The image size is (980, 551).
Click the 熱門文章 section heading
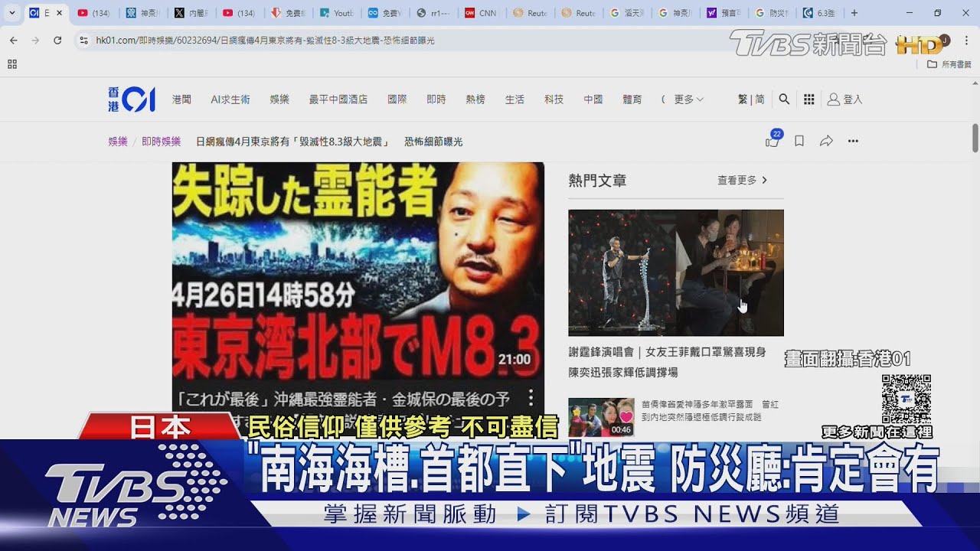tap(597, 181)
